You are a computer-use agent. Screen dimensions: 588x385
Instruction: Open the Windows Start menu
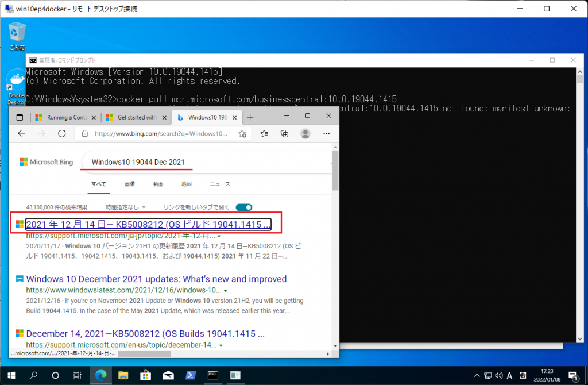click(x=11, y=375)
